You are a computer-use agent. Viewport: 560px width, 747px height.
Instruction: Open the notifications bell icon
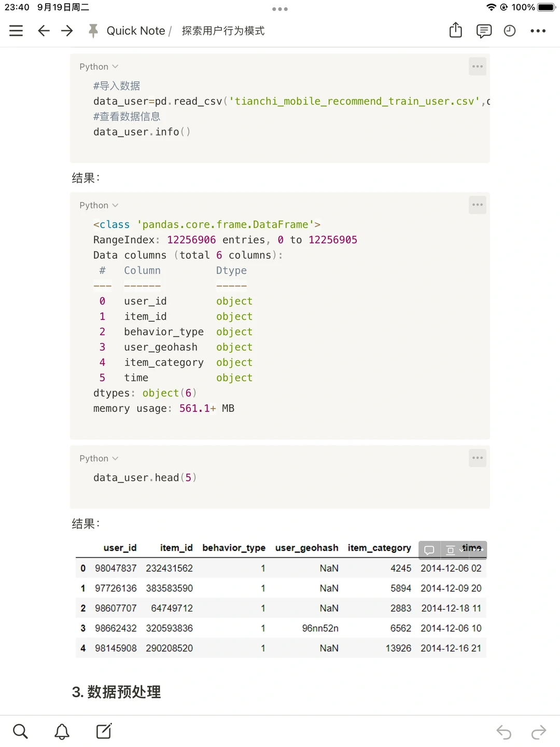[x=62, y=731]
